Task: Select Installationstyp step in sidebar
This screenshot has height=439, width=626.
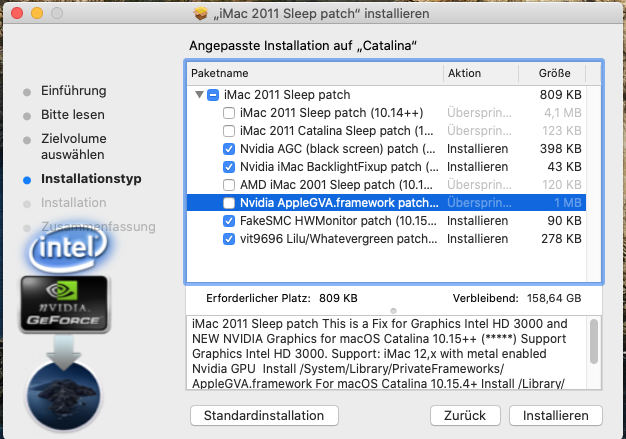Action: point(91,178)
